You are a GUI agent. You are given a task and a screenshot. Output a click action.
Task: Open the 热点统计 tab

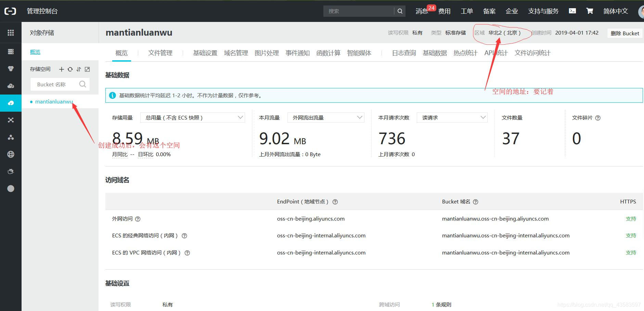point(465,53)
